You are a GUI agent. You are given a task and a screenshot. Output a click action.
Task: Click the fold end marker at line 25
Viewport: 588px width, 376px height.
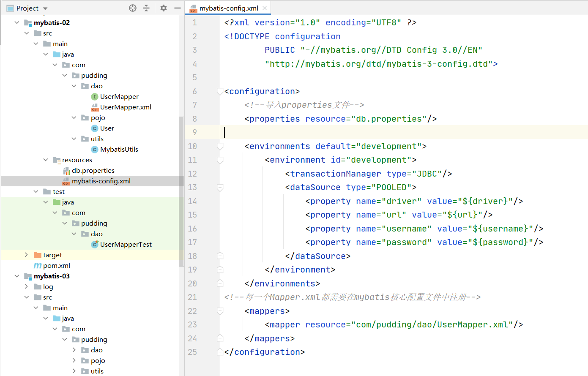click(x=220, y=351)
